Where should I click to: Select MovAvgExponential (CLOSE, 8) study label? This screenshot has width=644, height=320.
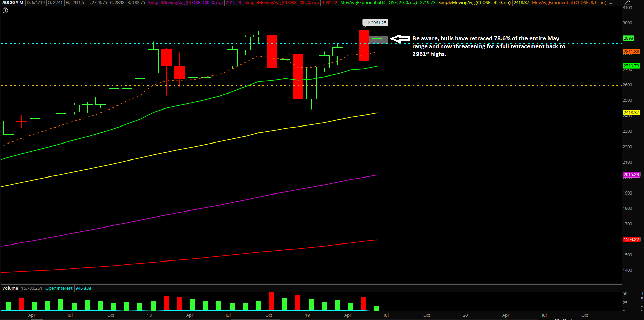coord(569,3)
